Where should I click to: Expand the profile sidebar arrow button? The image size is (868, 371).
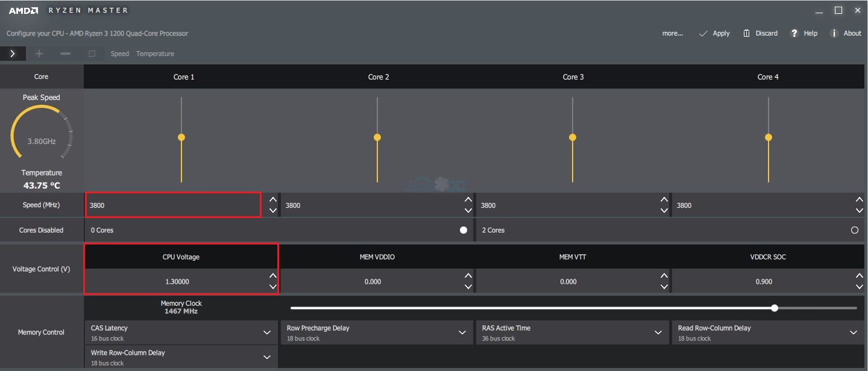click(13, 54)
